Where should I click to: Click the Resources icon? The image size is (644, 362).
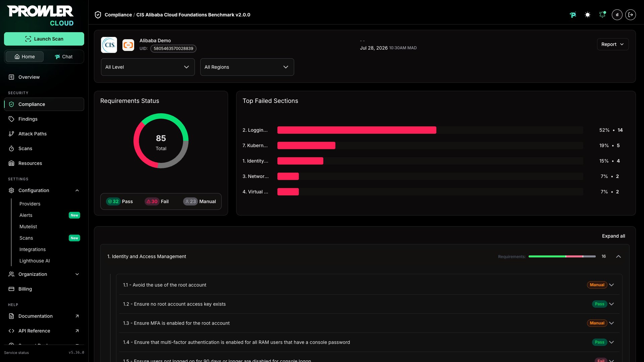[x=11, y=163]
